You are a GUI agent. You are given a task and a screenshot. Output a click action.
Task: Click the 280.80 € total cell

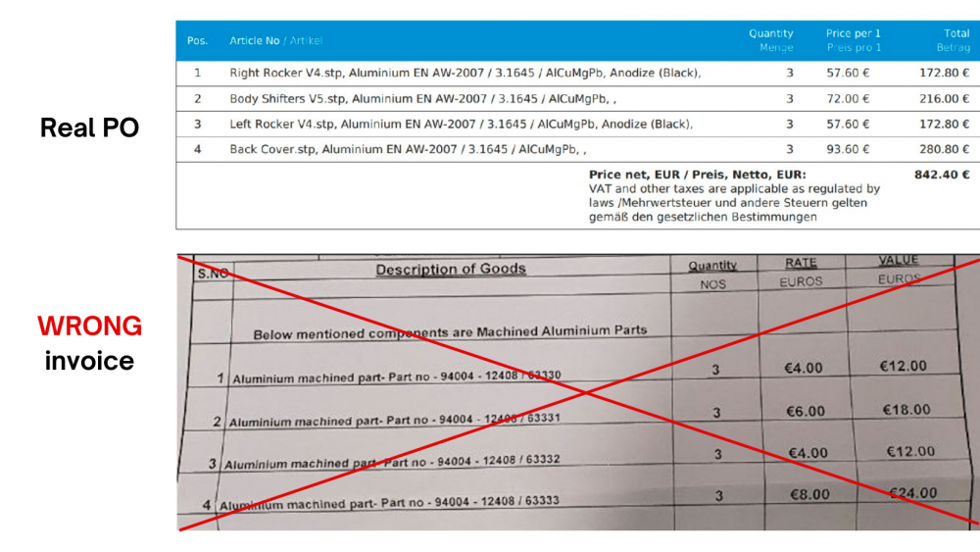click(945, 149)
